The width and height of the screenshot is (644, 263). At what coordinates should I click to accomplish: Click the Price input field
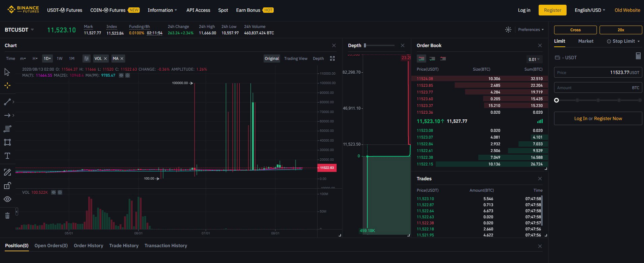tap(598, 72)
